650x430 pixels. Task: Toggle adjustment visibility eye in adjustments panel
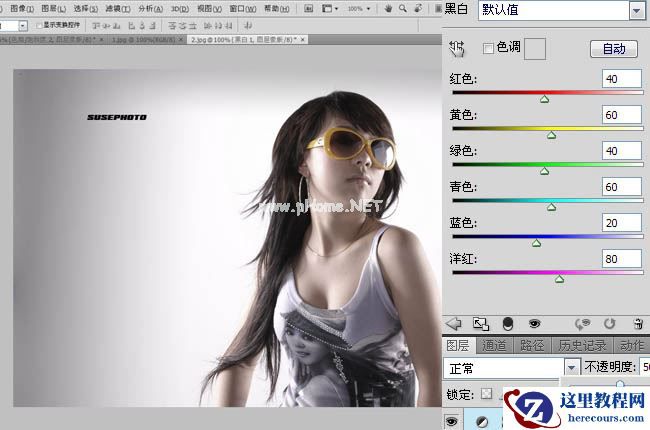point(534,323)
